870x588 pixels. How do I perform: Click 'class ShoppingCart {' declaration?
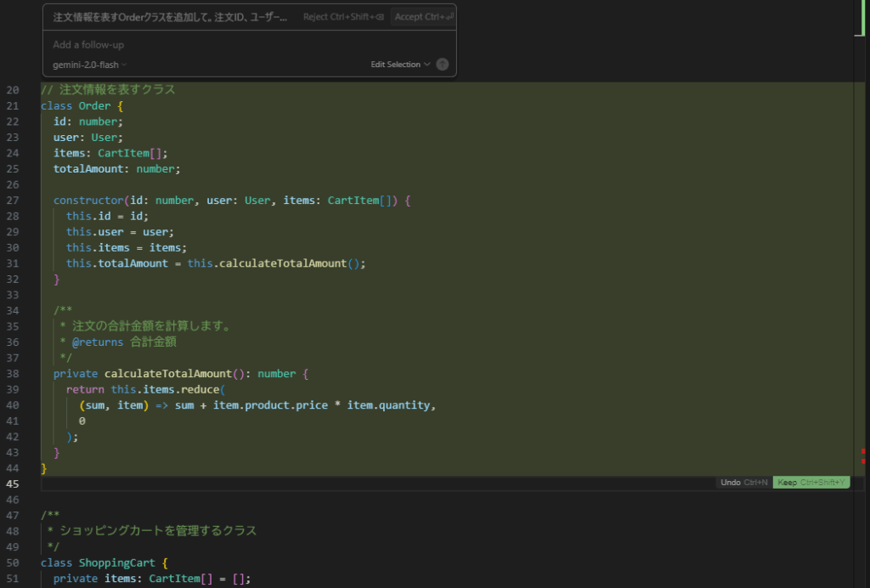[104, 563]
